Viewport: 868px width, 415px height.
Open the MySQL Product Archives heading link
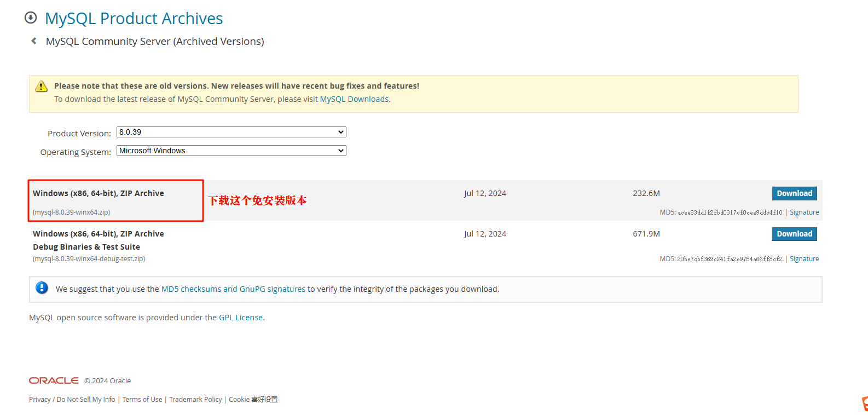pos(134,19)
